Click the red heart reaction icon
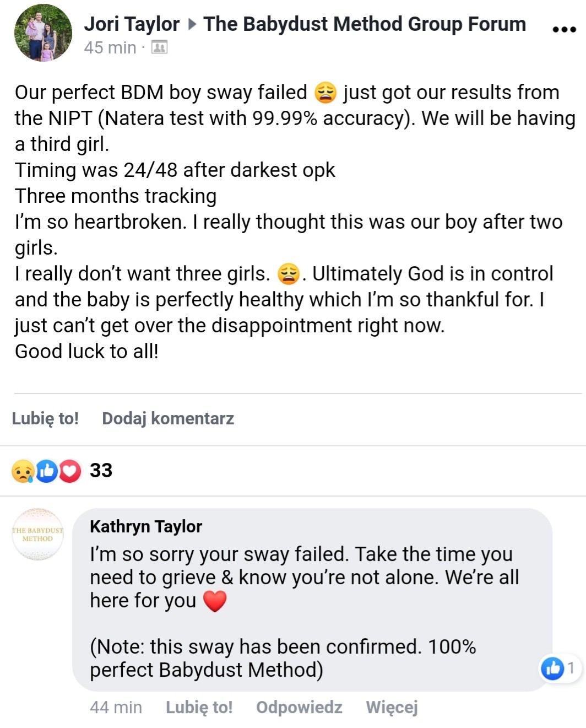This screenshot has height=728, width=586. (x=69, y=471)
